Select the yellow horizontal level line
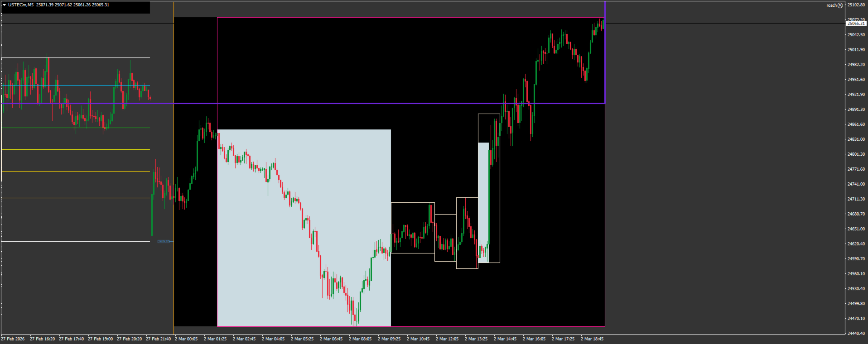 click(x=76, y=149)
